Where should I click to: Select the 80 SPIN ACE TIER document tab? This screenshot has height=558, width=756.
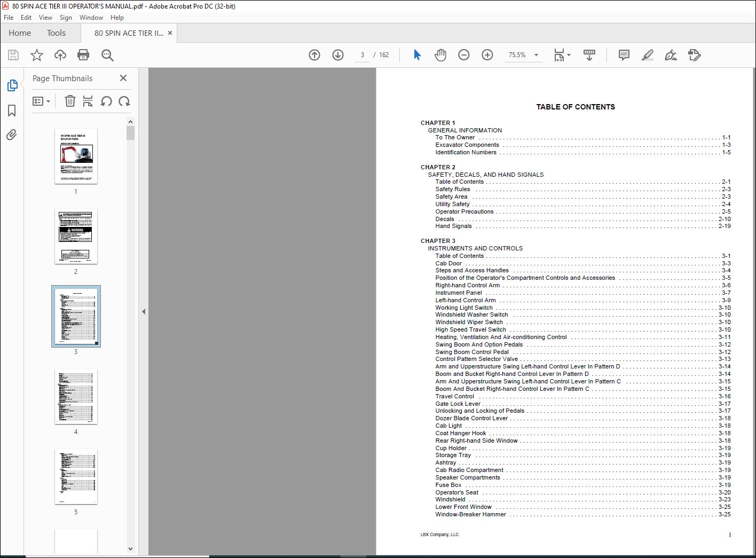click(129, 33)
